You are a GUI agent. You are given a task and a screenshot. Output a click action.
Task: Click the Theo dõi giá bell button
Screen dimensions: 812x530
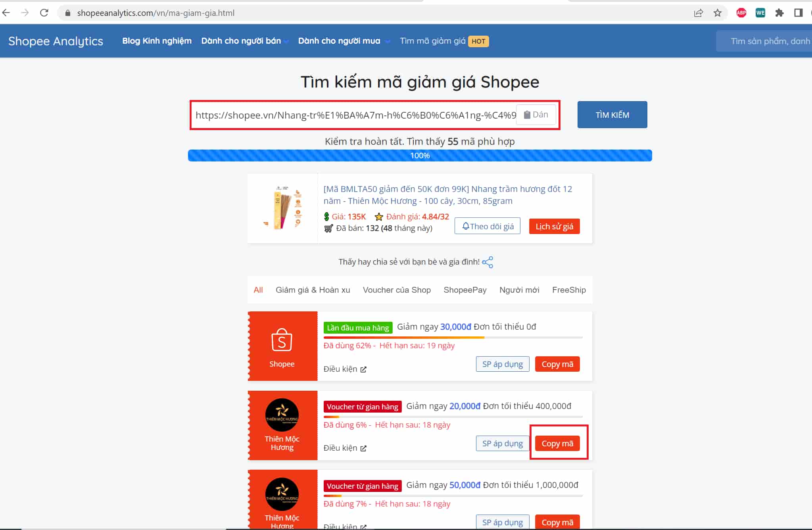point(487,226)
